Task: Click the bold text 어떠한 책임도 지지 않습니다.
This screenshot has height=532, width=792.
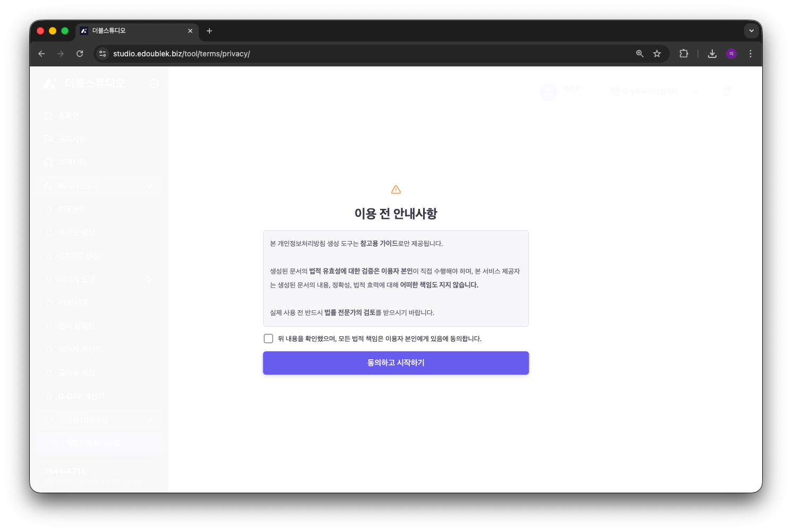Action: (x=439, y=285)
